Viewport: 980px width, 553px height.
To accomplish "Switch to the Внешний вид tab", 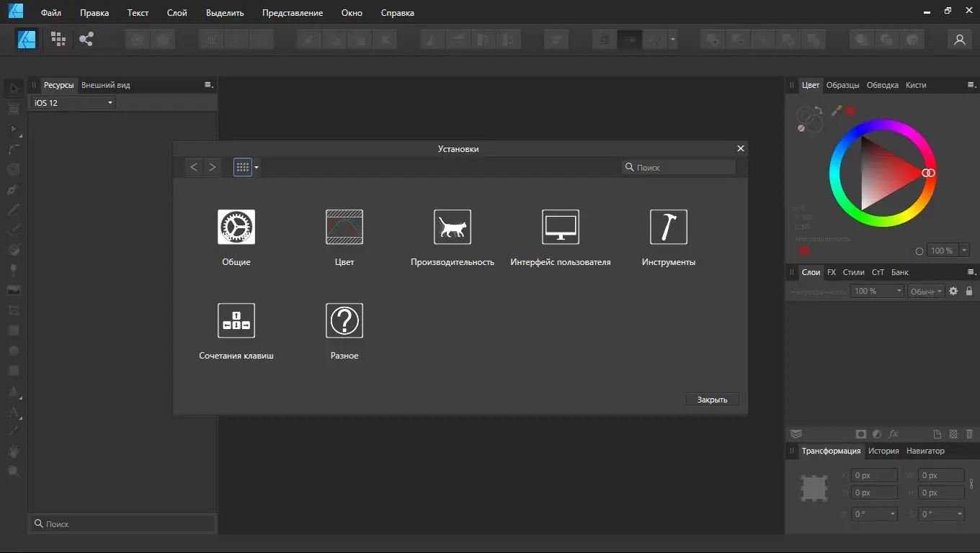I will pyautogui.click(x=105, y=85).
